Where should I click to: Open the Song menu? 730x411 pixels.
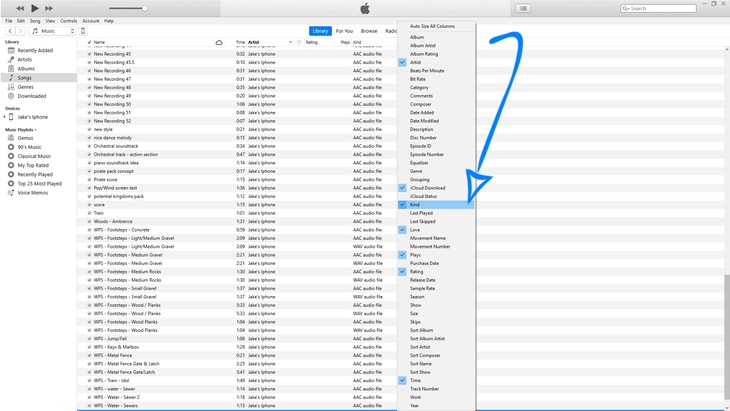pyautogui.click(x=35, y=21)
